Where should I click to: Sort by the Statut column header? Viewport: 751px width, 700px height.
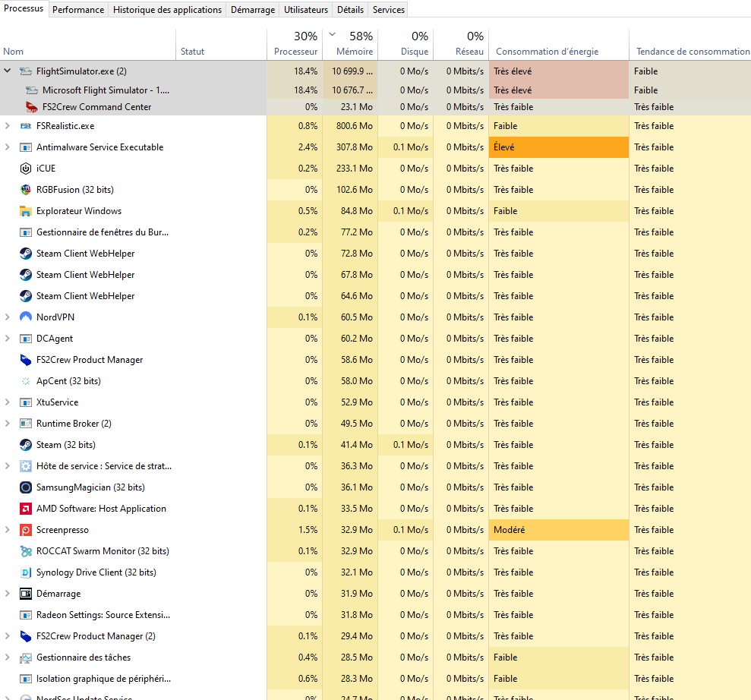coord(221,45)
